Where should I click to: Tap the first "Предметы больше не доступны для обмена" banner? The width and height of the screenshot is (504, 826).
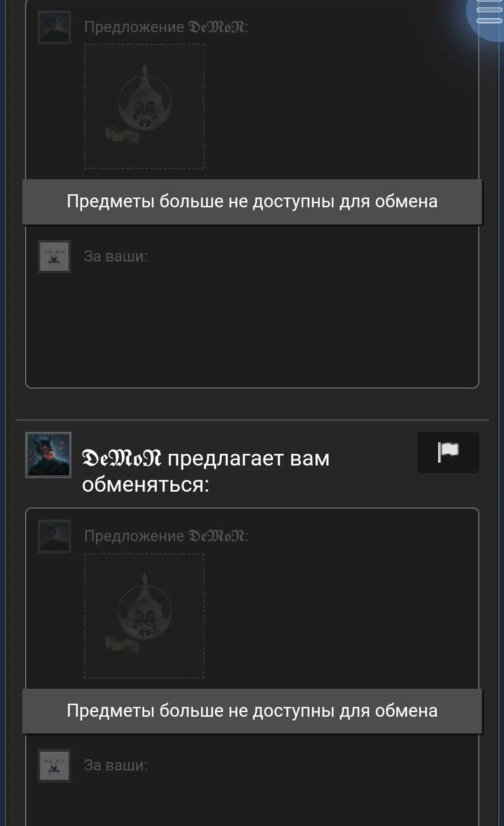coord(252,202)
